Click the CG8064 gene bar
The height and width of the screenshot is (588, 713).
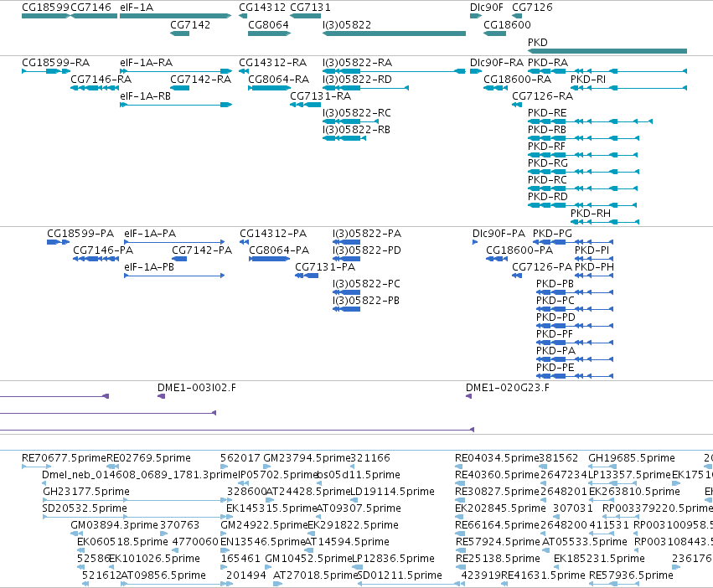coord(269,34)
